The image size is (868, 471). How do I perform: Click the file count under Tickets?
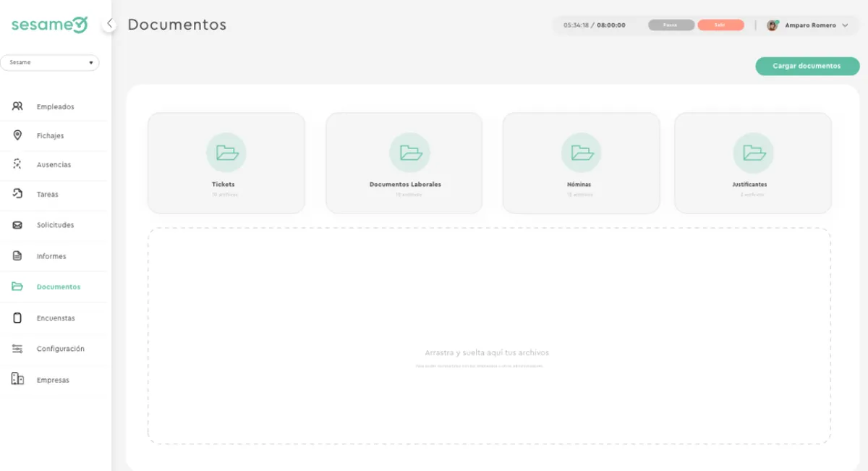click(224, 195)
